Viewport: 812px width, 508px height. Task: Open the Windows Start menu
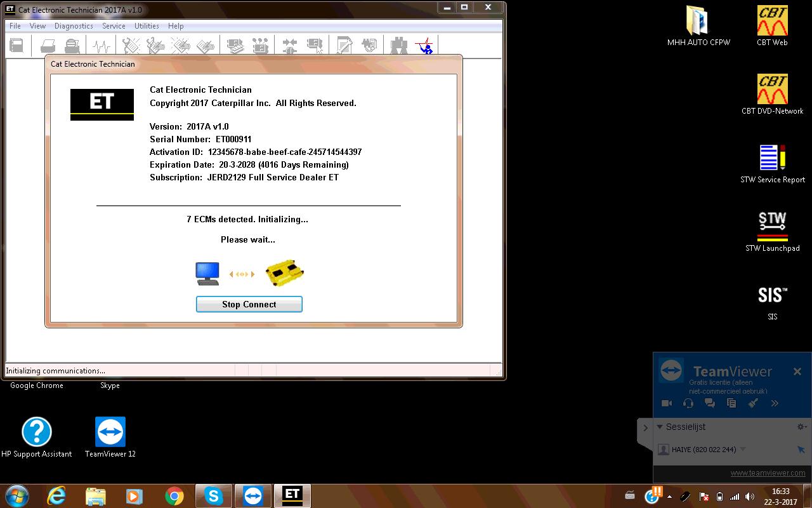[x=16, y=495]
